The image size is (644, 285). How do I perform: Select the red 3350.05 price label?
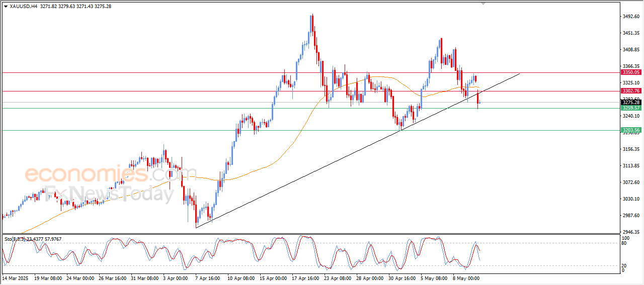coord(630,72)
